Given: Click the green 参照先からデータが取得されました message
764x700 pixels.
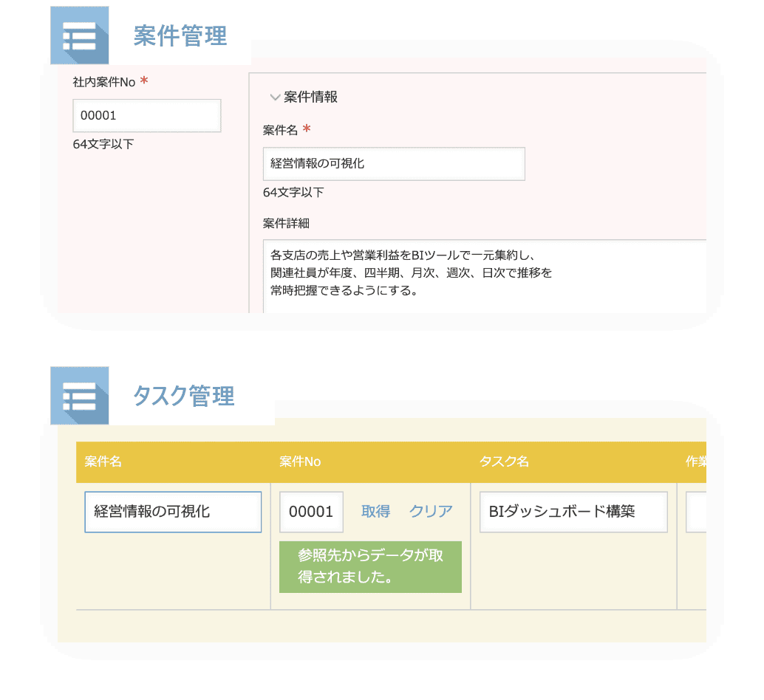Looking at the screenshot, I should (370, 566).
